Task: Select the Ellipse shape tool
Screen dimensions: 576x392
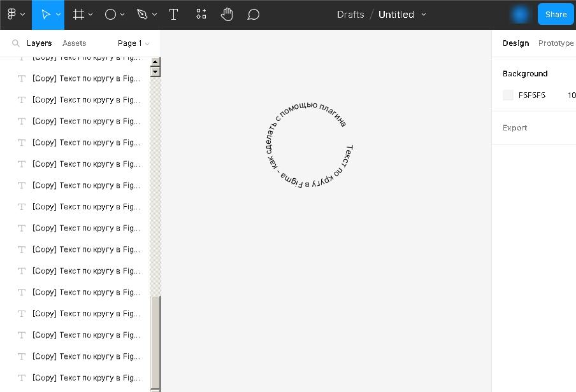Action: click(110, 14)
